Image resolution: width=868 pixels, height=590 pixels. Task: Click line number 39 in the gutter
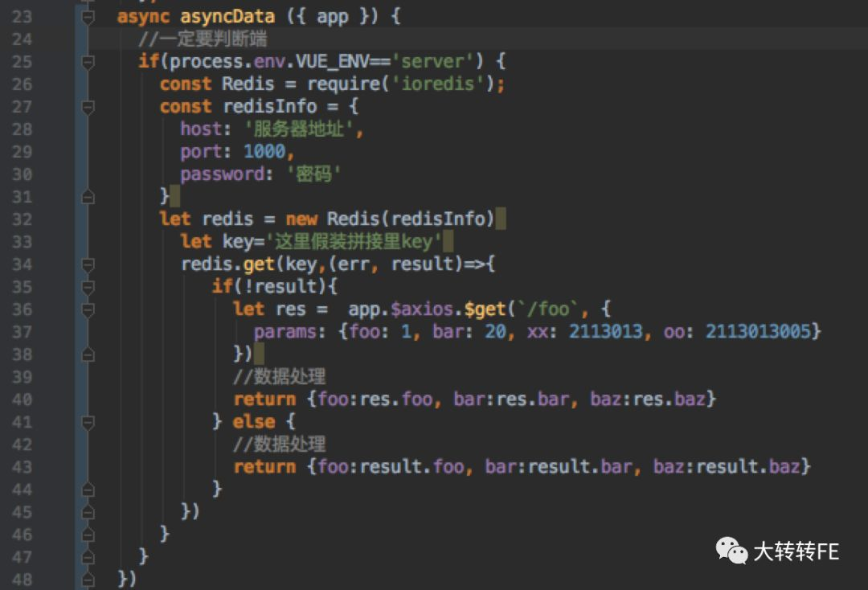[x=23, y=378]
